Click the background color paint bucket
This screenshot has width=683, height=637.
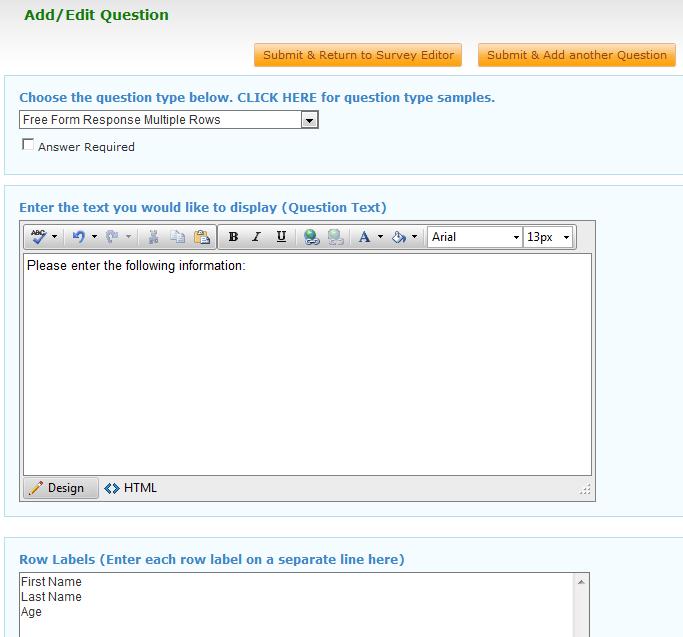[399, 237]
